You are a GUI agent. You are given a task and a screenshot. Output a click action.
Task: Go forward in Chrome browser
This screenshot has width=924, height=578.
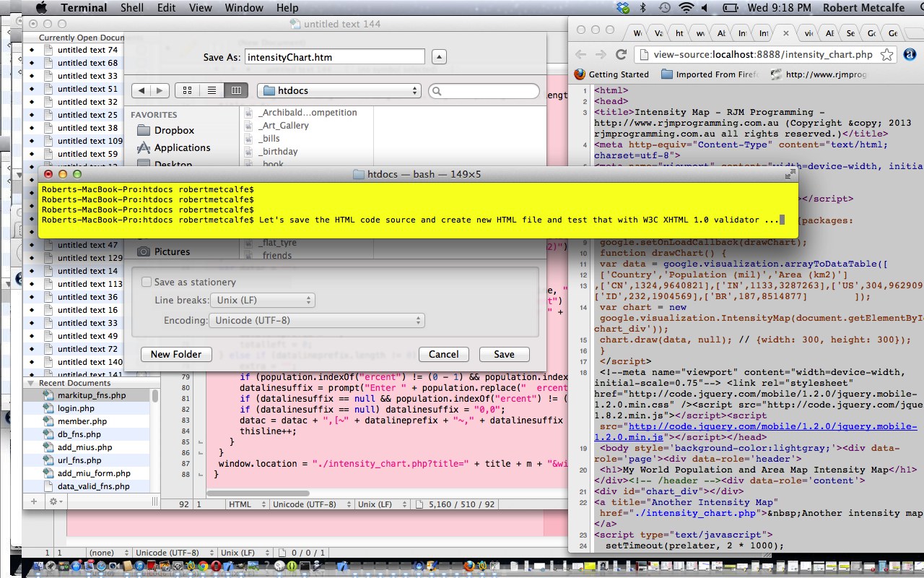pos(601,54)
